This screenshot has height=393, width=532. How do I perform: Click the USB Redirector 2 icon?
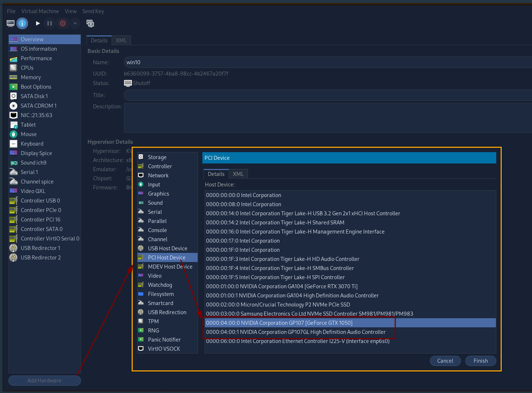click(x=13, y=258)
